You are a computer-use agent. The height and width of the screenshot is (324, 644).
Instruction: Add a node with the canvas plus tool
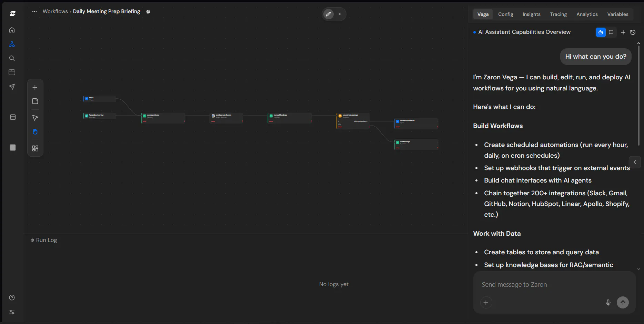(x=35, y=87)
